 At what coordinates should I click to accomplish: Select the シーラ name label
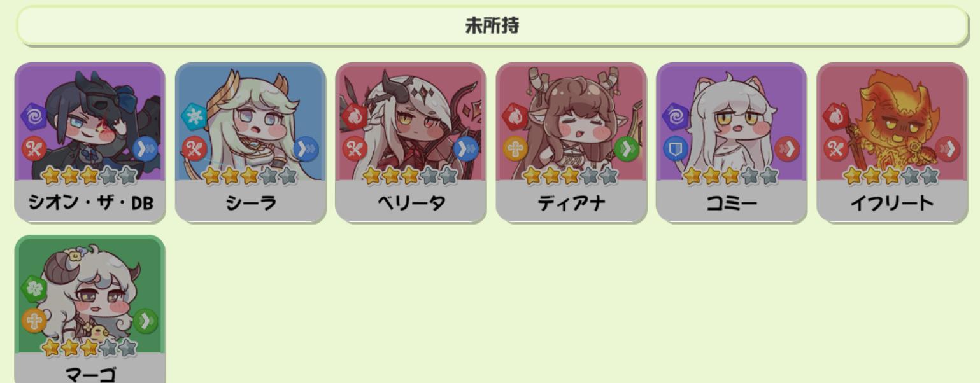tap(250, 203)
